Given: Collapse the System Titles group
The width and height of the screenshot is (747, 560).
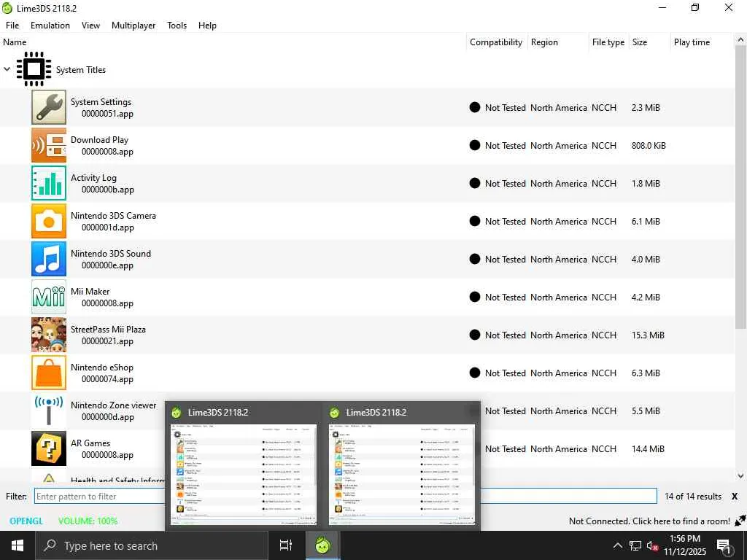Looking at the screenshot, I should 7,69.
